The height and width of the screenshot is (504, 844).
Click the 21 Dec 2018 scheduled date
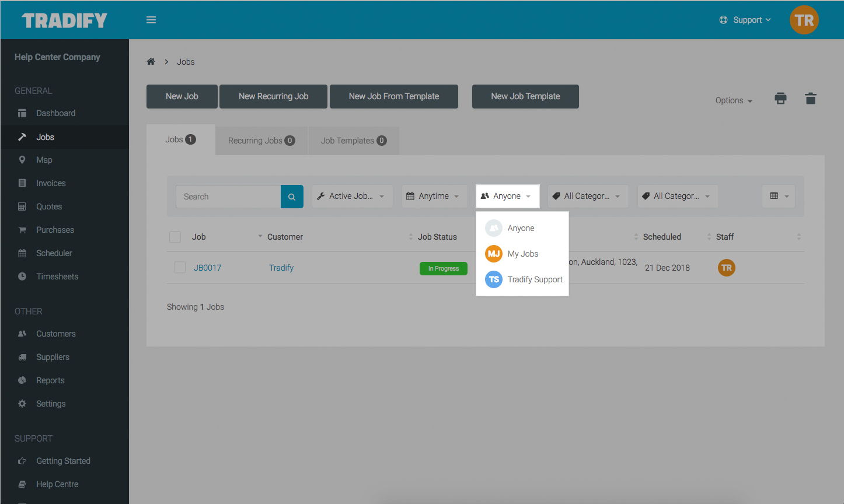[667, 268]
